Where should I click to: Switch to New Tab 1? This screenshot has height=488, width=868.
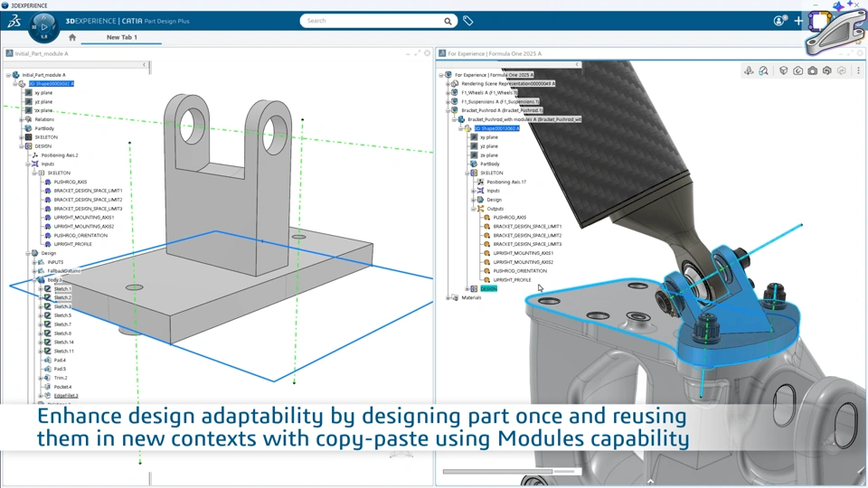click(122, 37)
